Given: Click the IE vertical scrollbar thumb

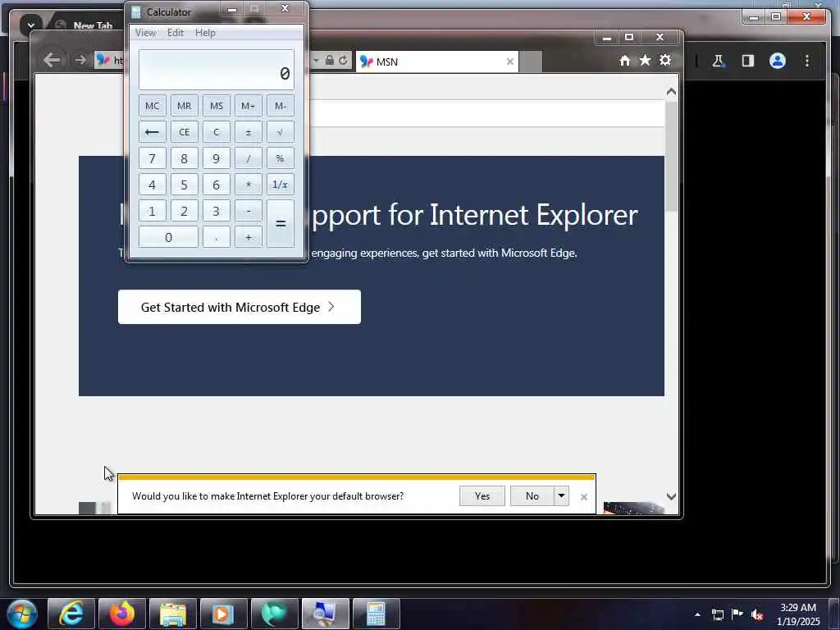Looking at the screenshot, I should point(671,156).
